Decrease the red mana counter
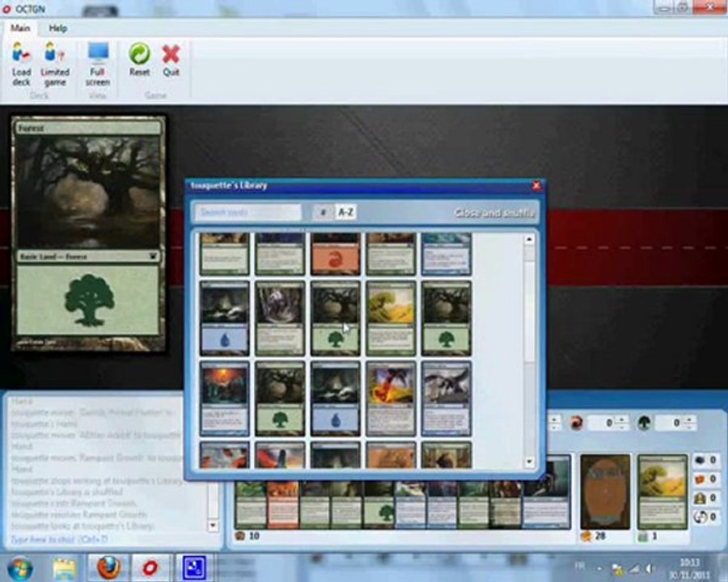Image resolution: width=728 pixels, height=582 pixels. (622, 427)
